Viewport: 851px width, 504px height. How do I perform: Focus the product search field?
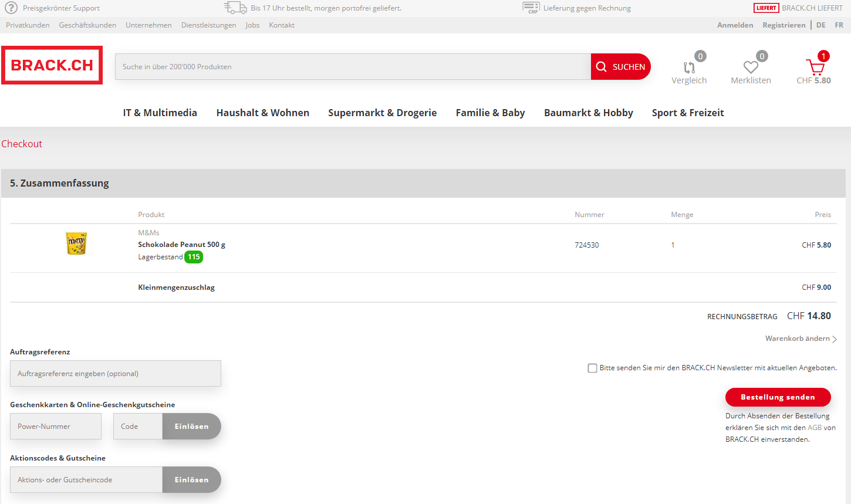point(353,67)
